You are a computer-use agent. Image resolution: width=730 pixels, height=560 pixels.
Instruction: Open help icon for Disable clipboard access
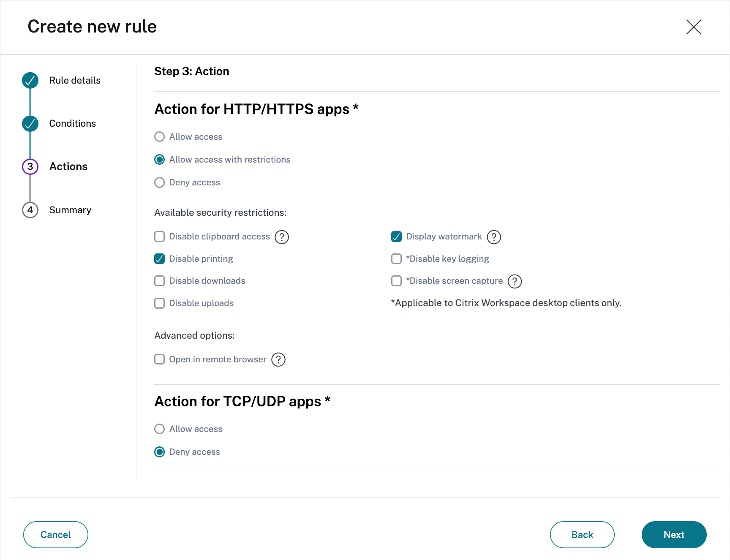coord(282,237)
